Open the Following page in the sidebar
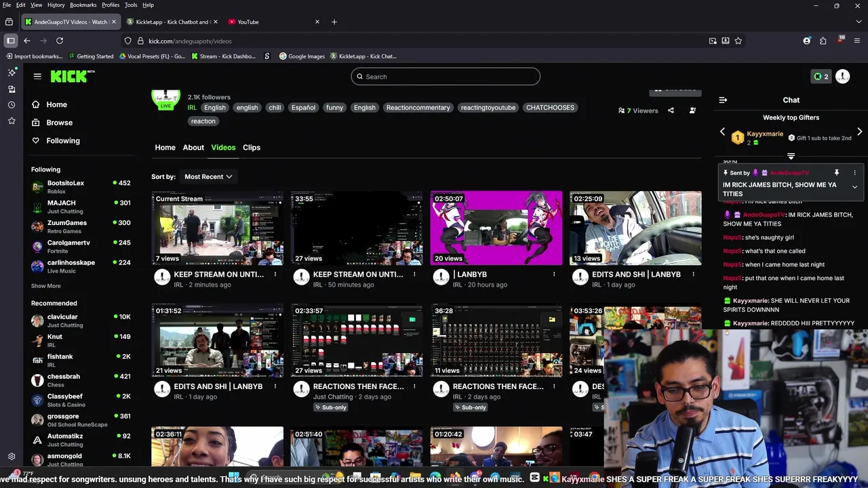 pyautogui.click(x=63, y=140)
